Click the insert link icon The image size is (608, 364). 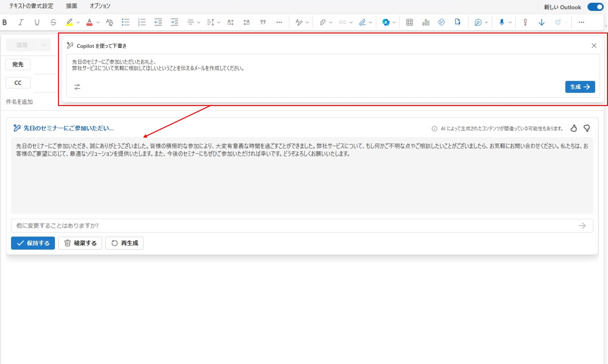[x=342, y=22]
